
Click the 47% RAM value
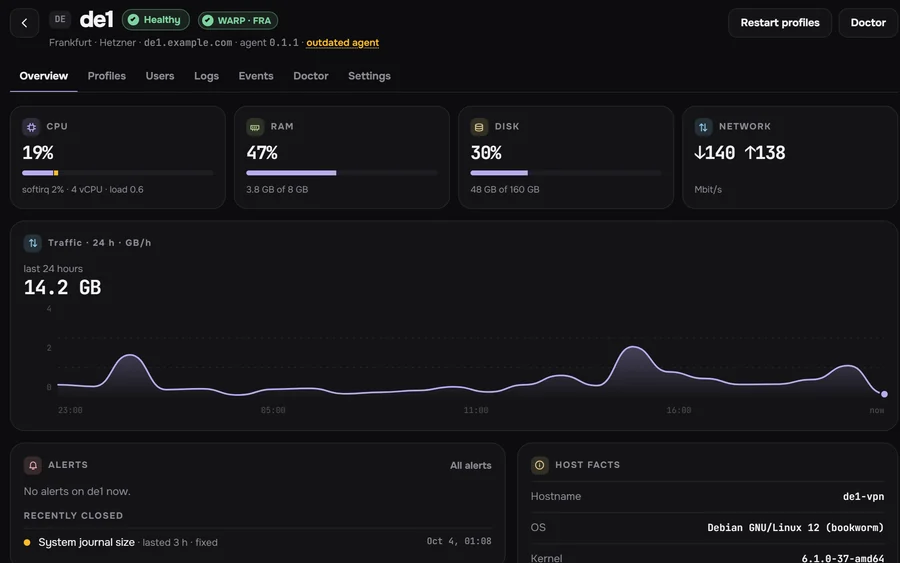pyautogui.click(x=262, y=153)
